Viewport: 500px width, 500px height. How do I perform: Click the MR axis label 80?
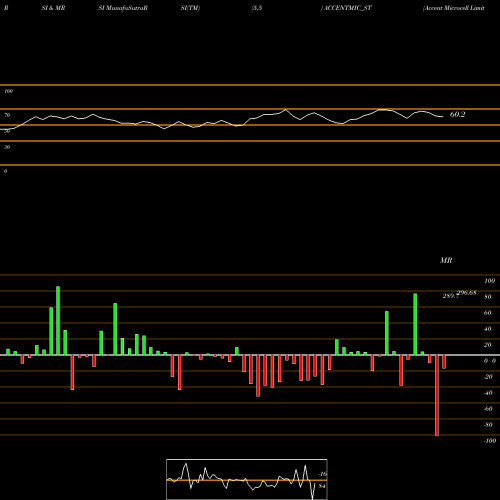pos(488,297)
